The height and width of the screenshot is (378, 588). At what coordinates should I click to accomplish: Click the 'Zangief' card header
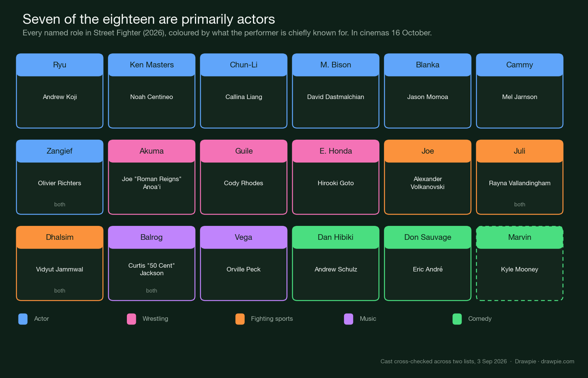[x=59, y=151]
